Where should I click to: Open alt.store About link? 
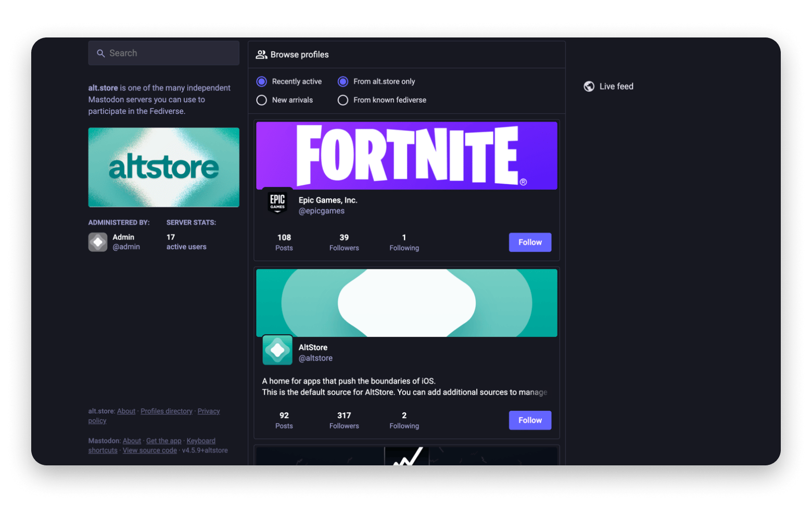126,411
